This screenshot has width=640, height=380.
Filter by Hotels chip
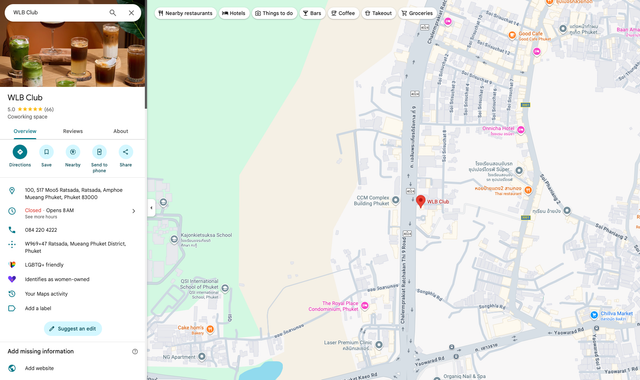pos(234,13)
